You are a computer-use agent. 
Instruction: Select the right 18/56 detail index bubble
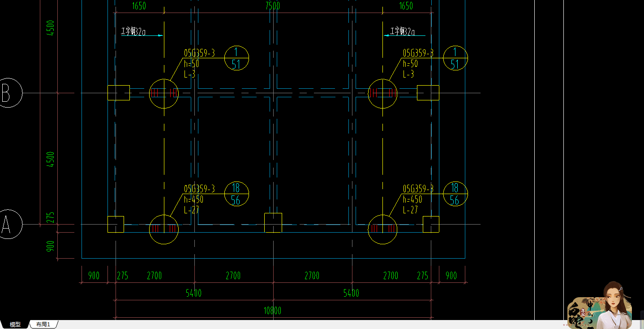tap(455, 194)
